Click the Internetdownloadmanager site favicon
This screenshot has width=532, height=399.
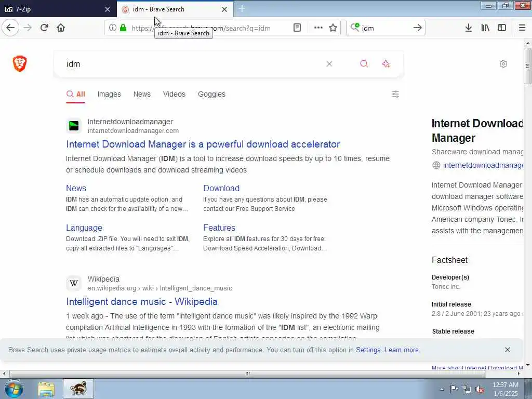pyautogui.click(x=74, y=126)
